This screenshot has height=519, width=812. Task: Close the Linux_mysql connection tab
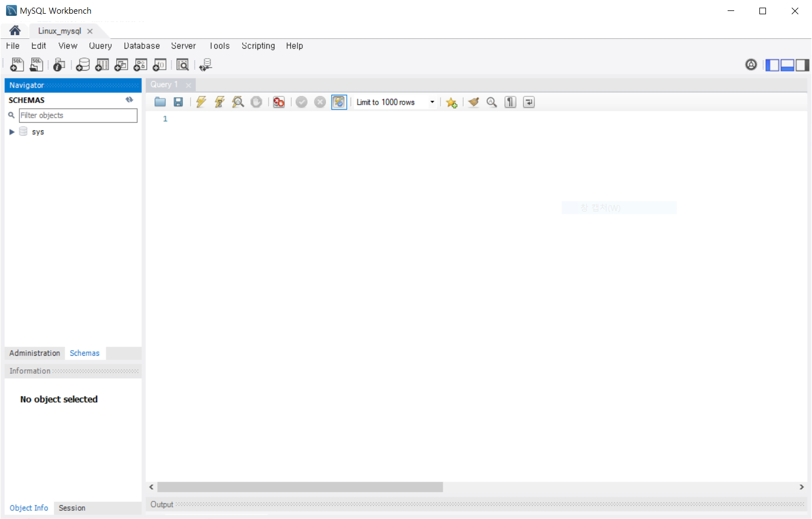(x=90, y=31)
